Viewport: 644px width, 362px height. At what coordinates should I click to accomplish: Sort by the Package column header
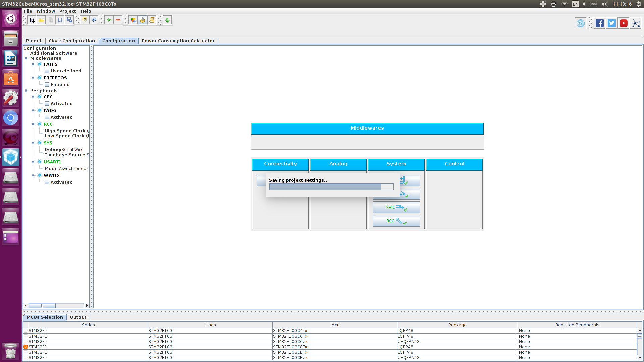[x=457, y=325]
